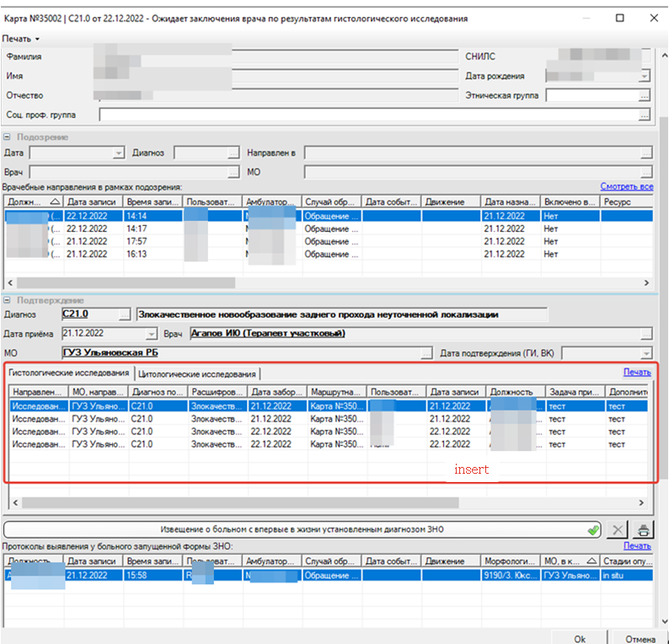Collapse the Подтверждение section
The image size is (669, 644).
[7, 300]
